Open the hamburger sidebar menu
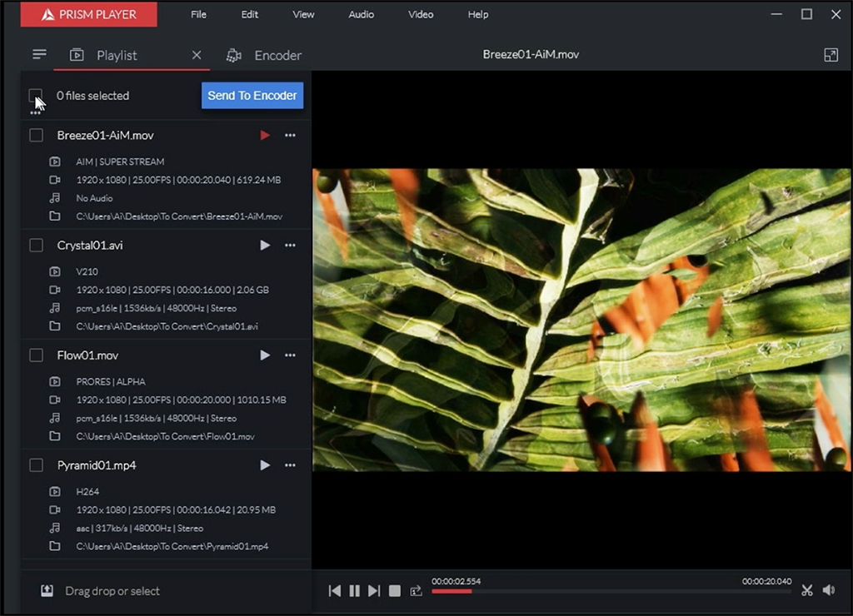The image size is (853, 616). (x=39, y=55)
